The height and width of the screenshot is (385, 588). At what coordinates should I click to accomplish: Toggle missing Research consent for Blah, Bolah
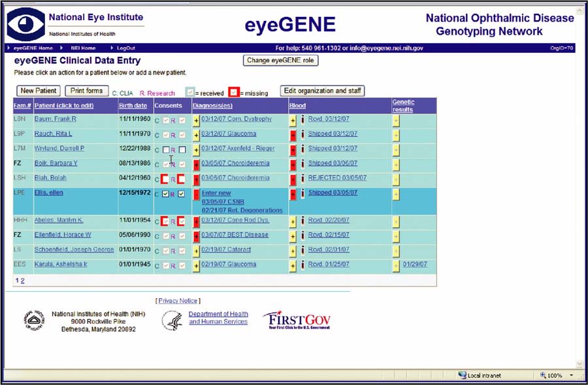[x=181, y=179]
